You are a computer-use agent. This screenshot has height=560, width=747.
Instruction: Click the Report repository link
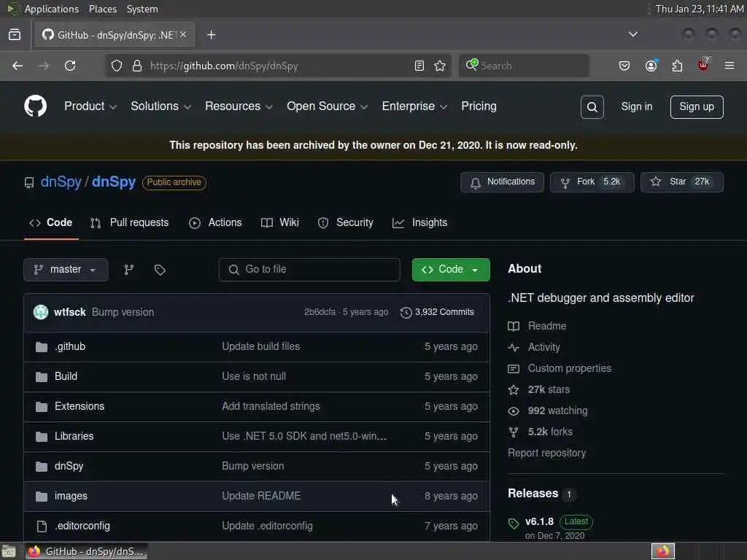coord(547,453)
